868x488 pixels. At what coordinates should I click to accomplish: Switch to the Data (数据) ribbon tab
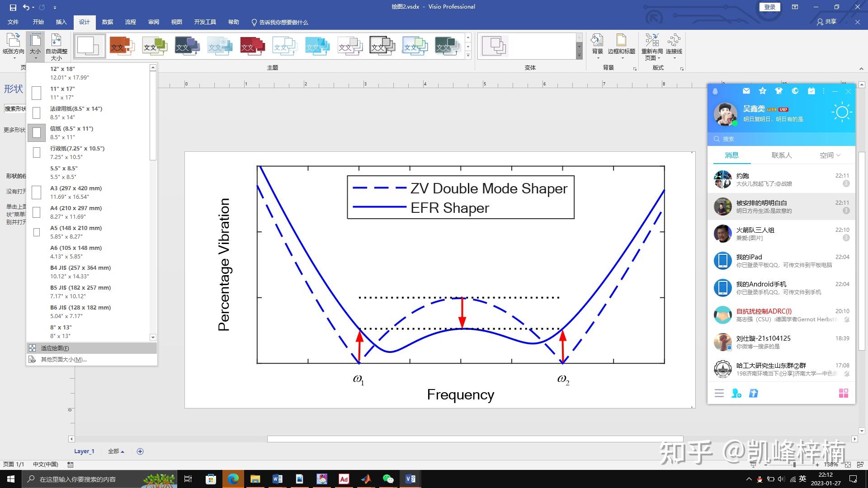(x=107, y=22)
